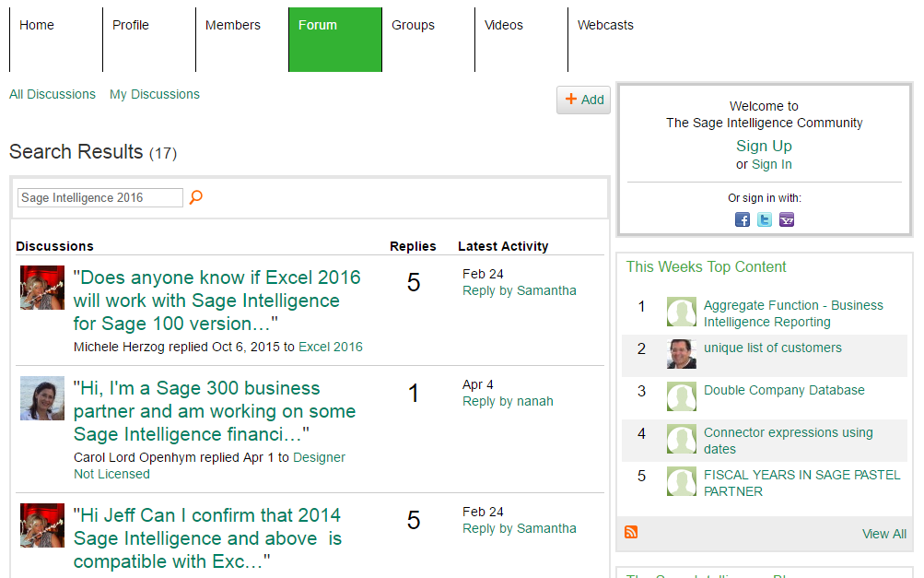Focus the Sage Intelligence 2016 search field
Image resolution: width=924 pixels, height=578 pixels.
pos(100,197)
